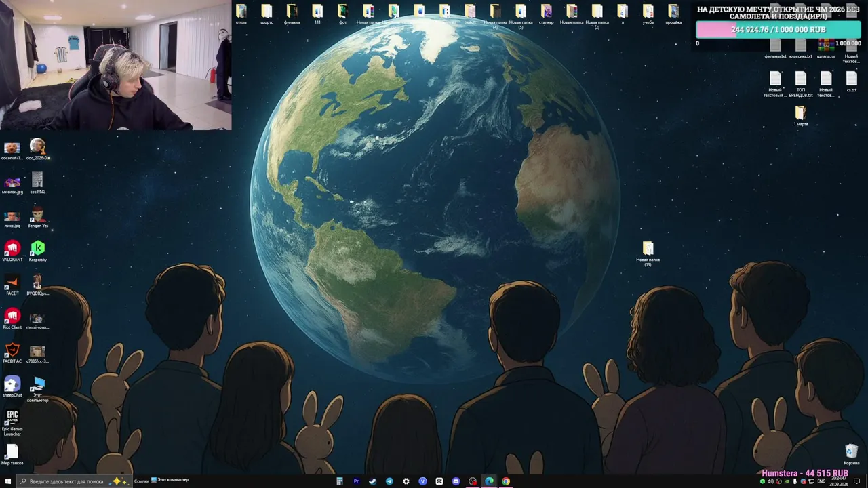This screenshot has width=868, height=488.
Task: Open Этот компьютер taskbar link
Action: 170,480
